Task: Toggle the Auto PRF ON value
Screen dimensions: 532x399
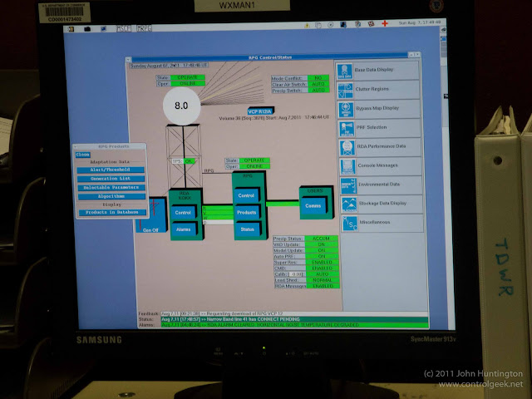Action: pos(322,257)
